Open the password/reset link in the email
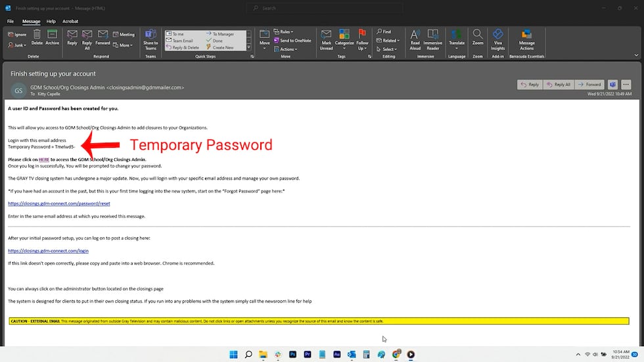 pos(54,204)
